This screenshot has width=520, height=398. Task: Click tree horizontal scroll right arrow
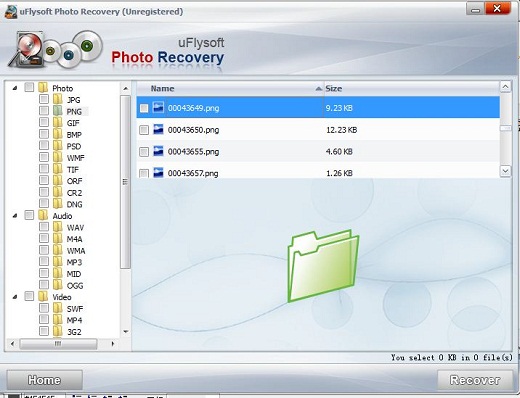point(113,343)
